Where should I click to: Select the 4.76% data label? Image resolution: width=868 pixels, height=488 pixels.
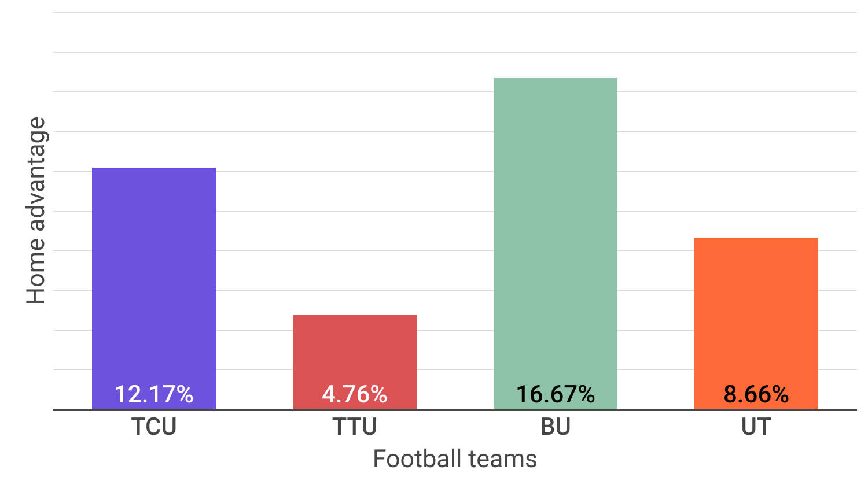coord(355,394)
